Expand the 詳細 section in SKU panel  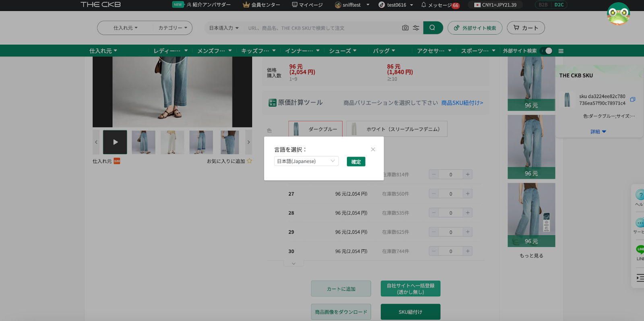[598, 132]
